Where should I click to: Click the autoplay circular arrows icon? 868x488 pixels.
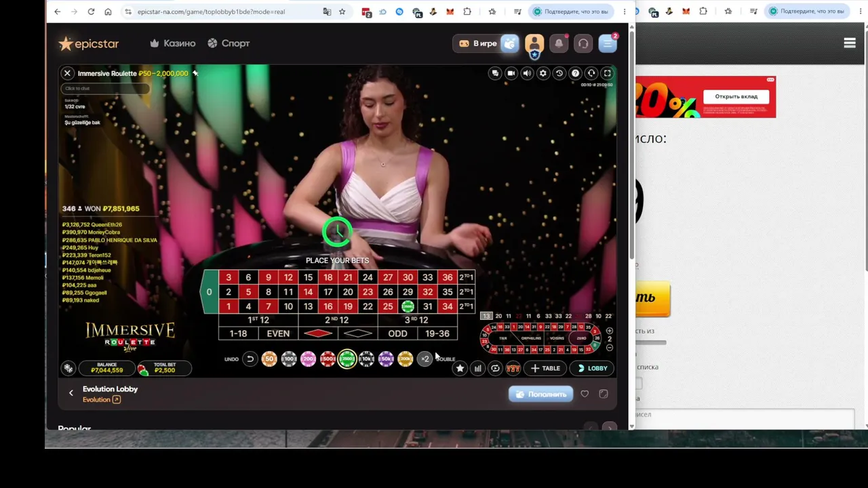click(x=496, y=368)
